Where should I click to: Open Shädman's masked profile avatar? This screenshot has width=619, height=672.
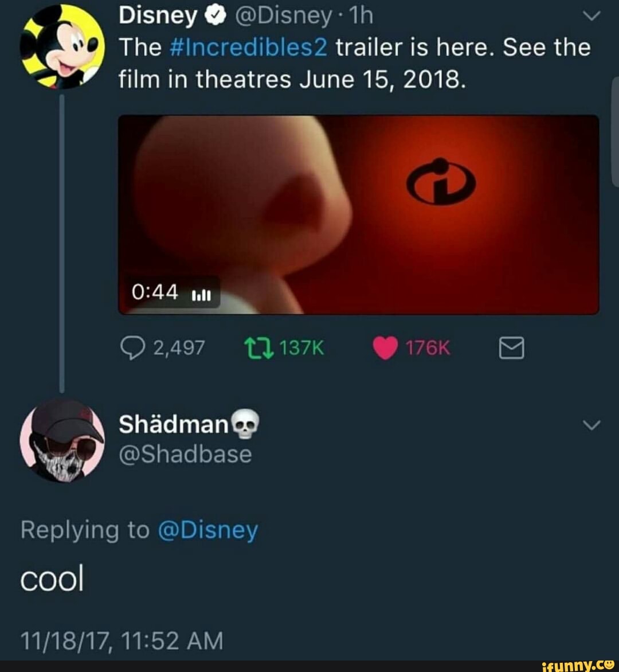coord(62,441)
